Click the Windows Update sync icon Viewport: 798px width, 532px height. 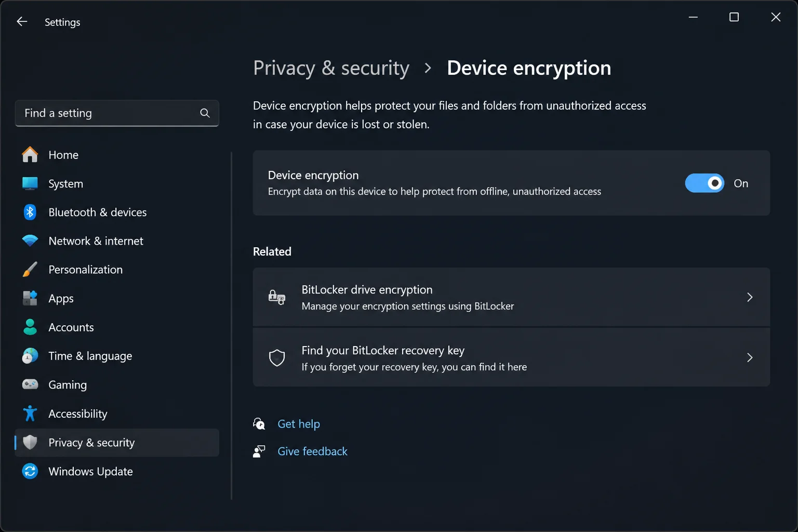tap(30, 471)
